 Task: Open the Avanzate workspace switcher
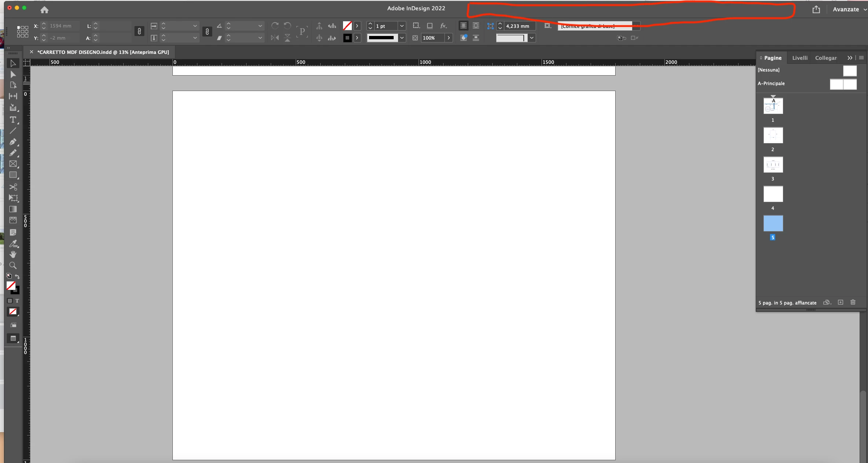coord(849,10)
